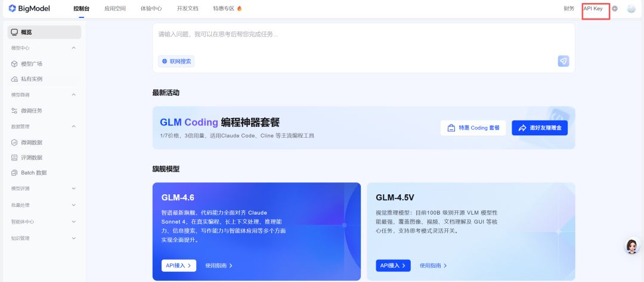Click the Batch 数据 icon
This screenshot has width=644, height=282.
pos(14,173)
